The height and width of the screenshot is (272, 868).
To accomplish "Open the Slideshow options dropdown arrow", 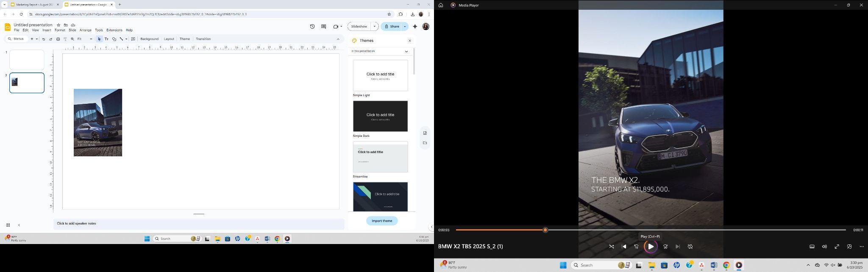I will [x=374, y=26].
